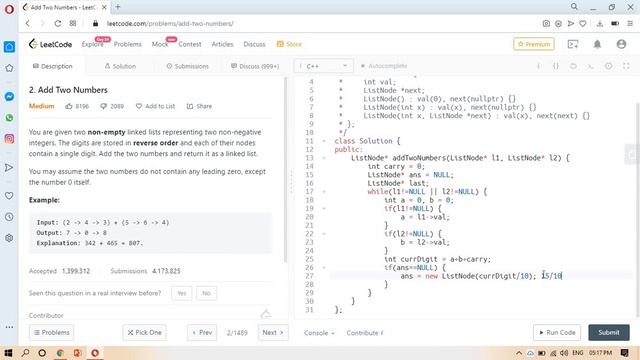Open Messenger in Opera sidebar
640x360 pixels.
click(9, 97)
